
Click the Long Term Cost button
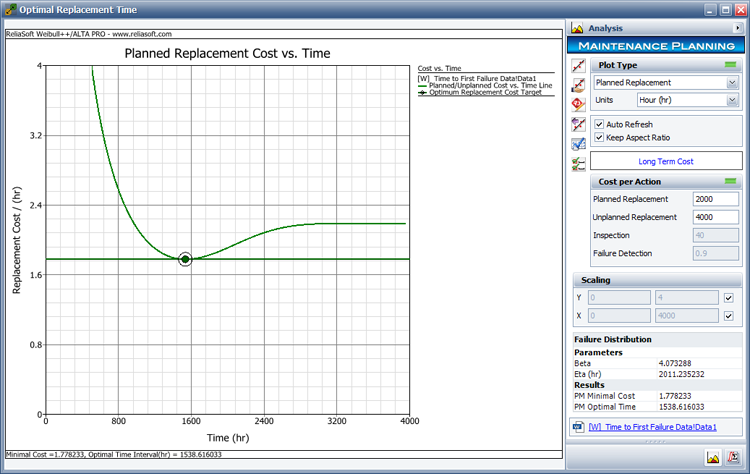pyautogui.click(x=665, y=161)
